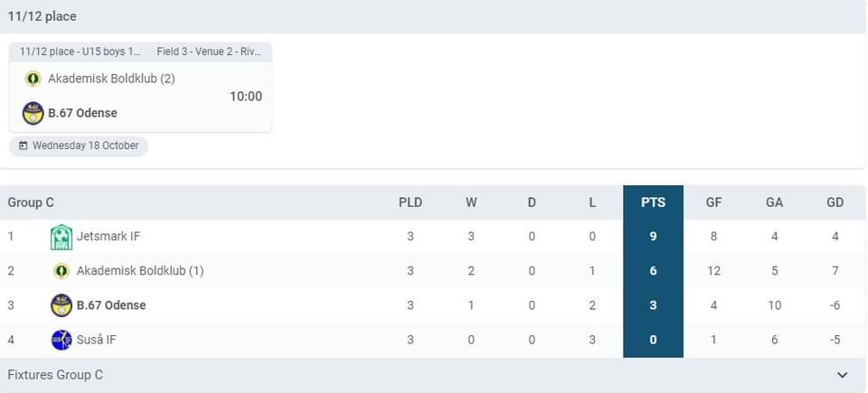Image resolution: width=868 pixels, height=393 pixels.
Task: Click Akademisk Boldklub (1) logo in standings
Action: [61, 271]
